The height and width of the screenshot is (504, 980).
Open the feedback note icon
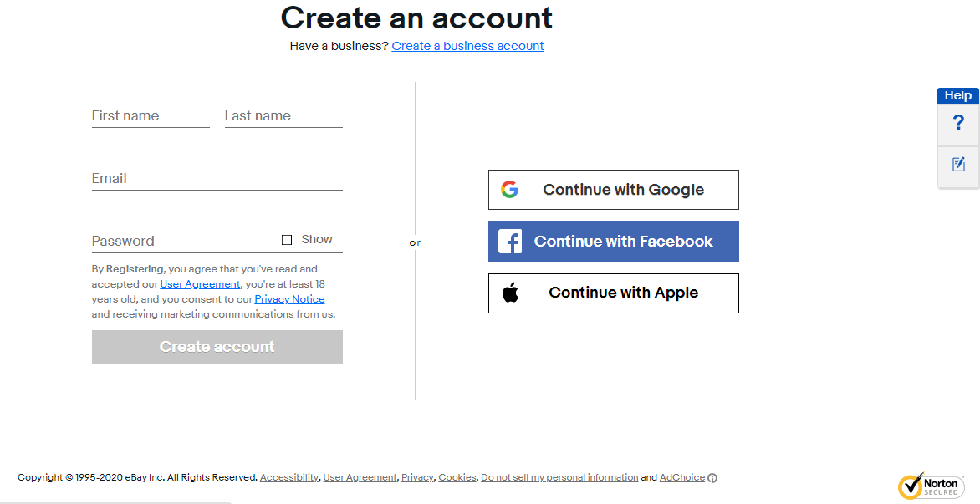point(958,165)
